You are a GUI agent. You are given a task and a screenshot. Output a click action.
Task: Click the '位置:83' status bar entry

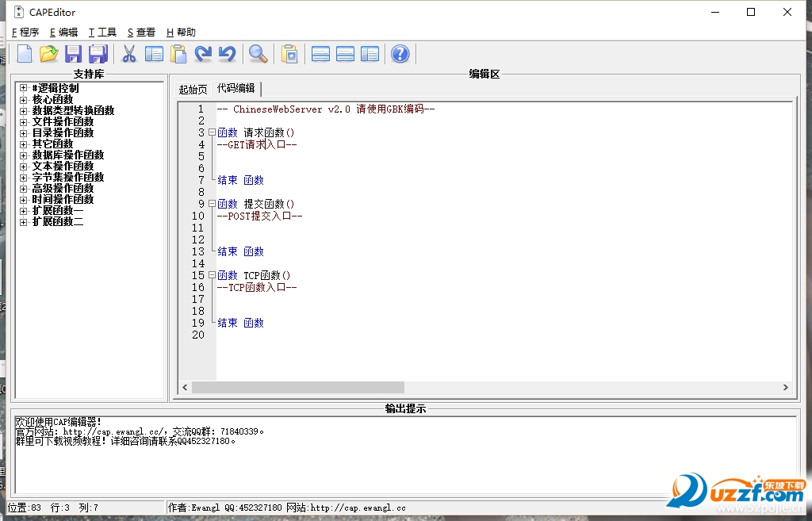(x=25, y=508)
